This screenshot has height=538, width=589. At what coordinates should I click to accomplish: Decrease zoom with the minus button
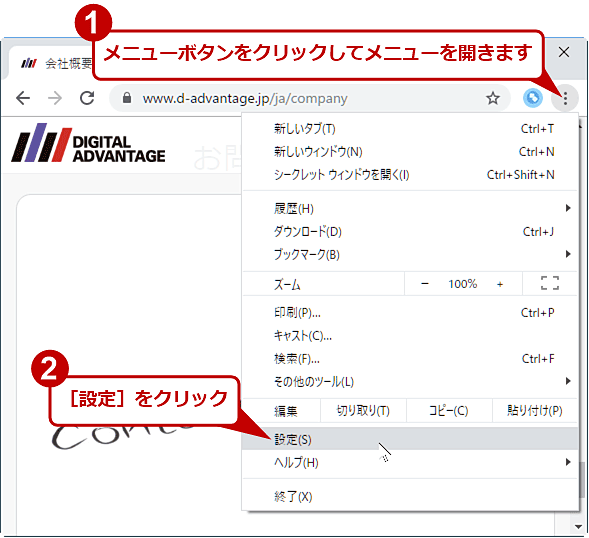[425, 284]
